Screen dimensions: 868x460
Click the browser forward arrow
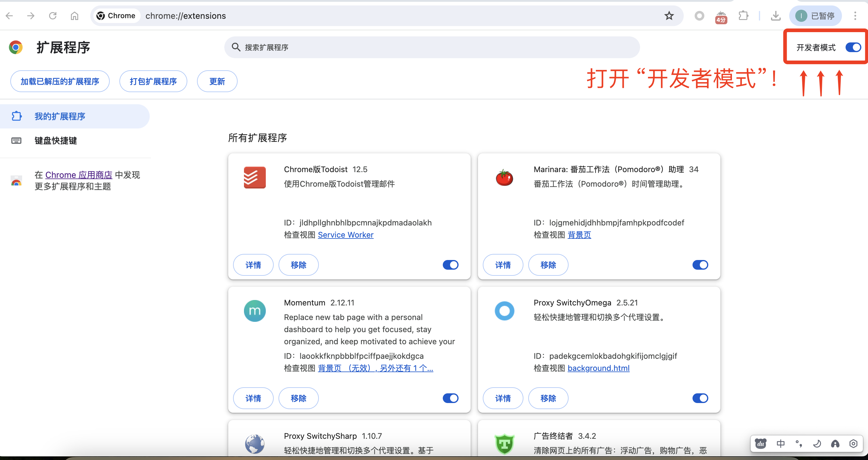click(x=31, y=15)
